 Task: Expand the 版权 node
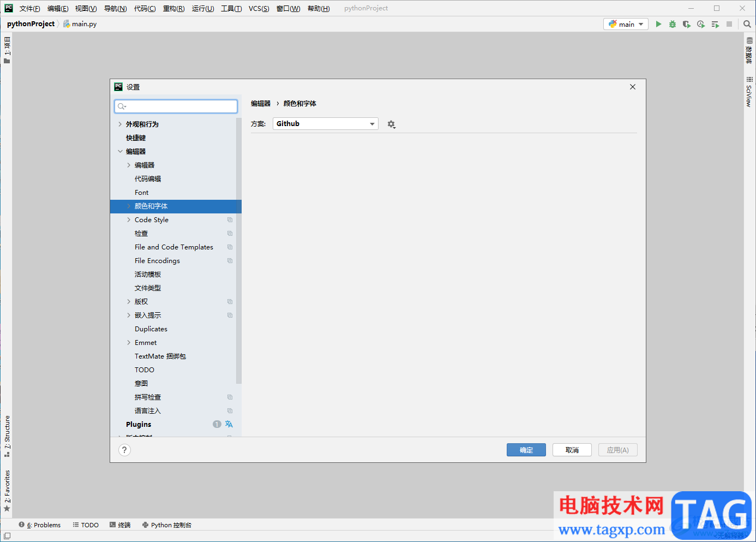click(x=129, y=302)
